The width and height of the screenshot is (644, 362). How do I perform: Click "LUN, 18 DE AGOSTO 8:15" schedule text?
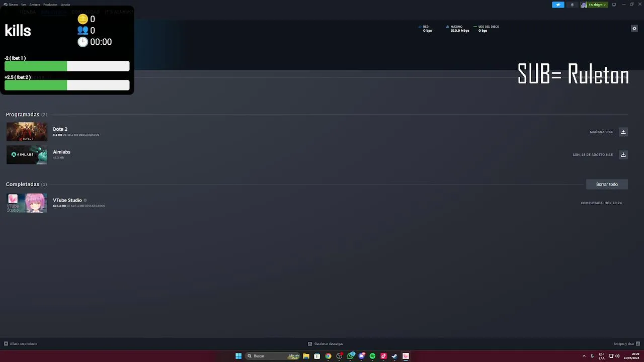pyautogui.click(x=593, y=154)
